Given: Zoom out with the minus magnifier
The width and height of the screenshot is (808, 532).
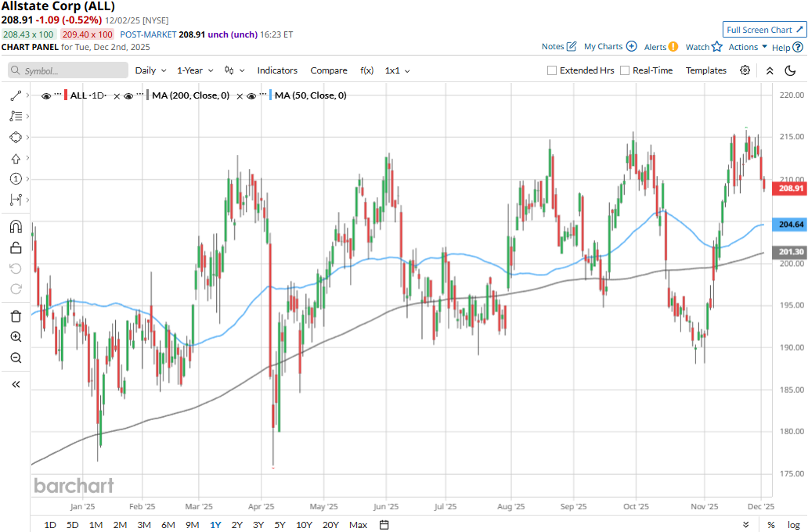Looking at the screenshot, I should point(16,358).
